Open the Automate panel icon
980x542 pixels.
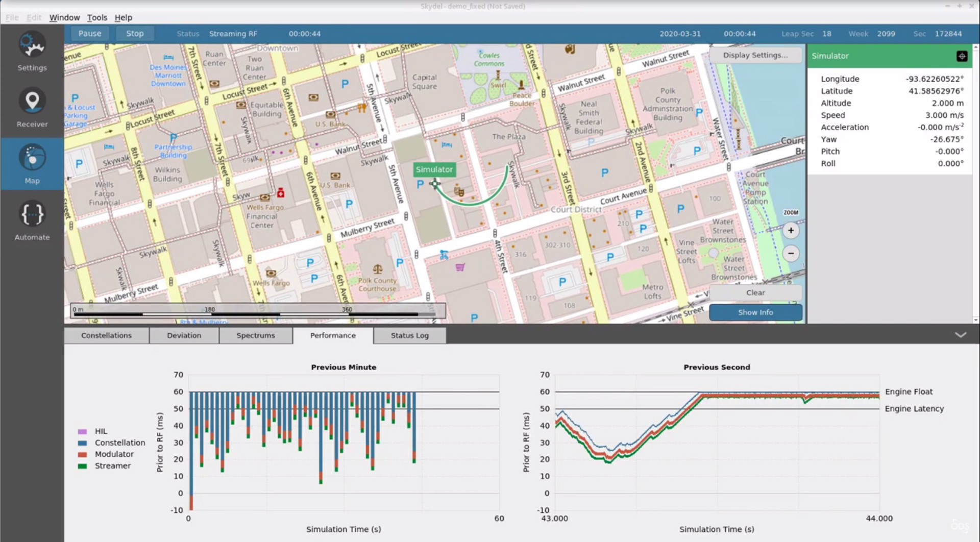[x=32, y=215]
